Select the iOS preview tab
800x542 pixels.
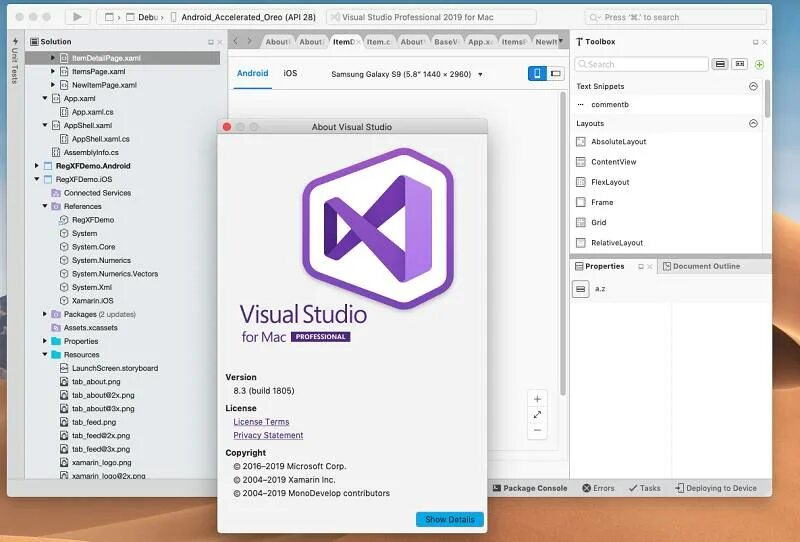point(290,73)
